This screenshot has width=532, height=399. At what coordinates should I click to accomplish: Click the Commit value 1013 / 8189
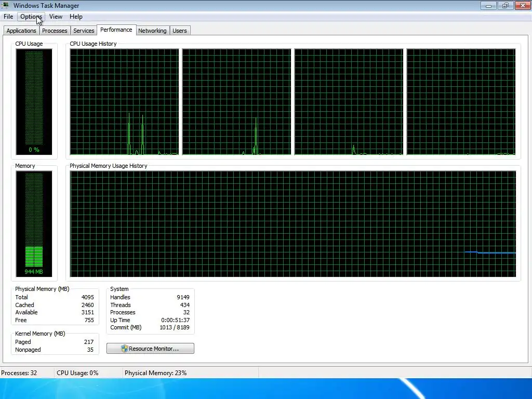coord(175,328)
